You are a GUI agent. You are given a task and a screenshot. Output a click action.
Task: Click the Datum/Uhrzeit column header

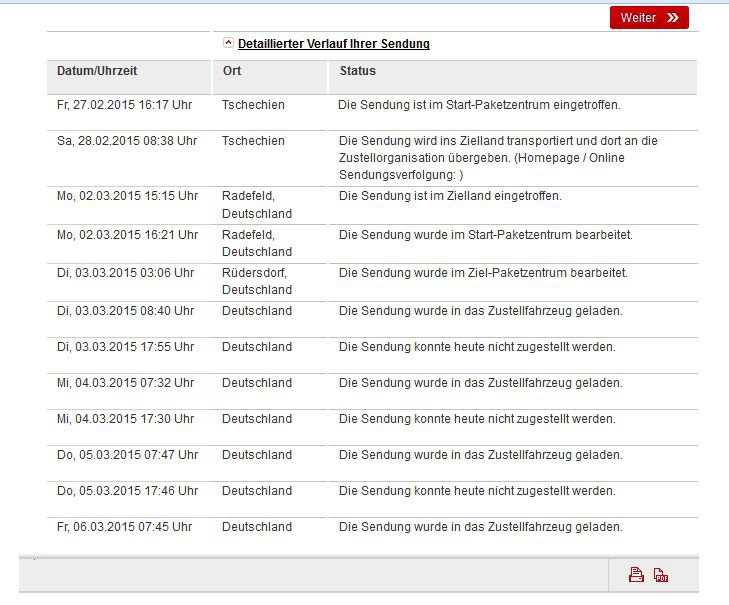[129, 77]
